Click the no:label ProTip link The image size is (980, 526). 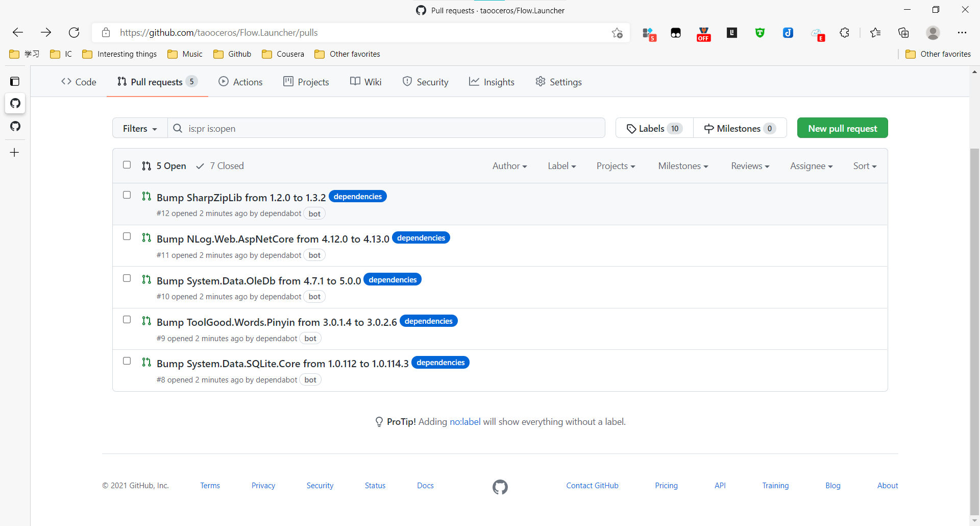coord(465,422)
